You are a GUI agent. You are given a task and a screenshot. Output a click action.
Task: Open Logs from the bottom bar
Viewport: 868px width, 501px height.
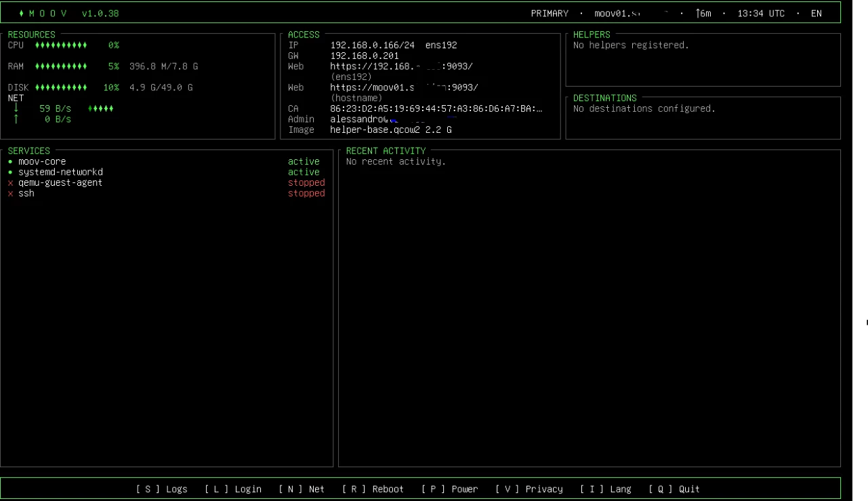[x=162, y=489]
